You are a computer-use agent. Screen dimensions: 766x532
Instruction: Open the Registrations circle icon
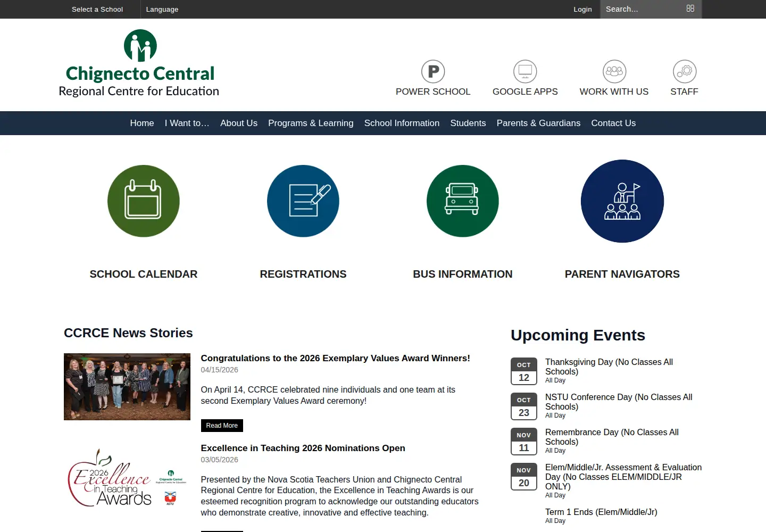pyautogui.click(x=303, y=201)
